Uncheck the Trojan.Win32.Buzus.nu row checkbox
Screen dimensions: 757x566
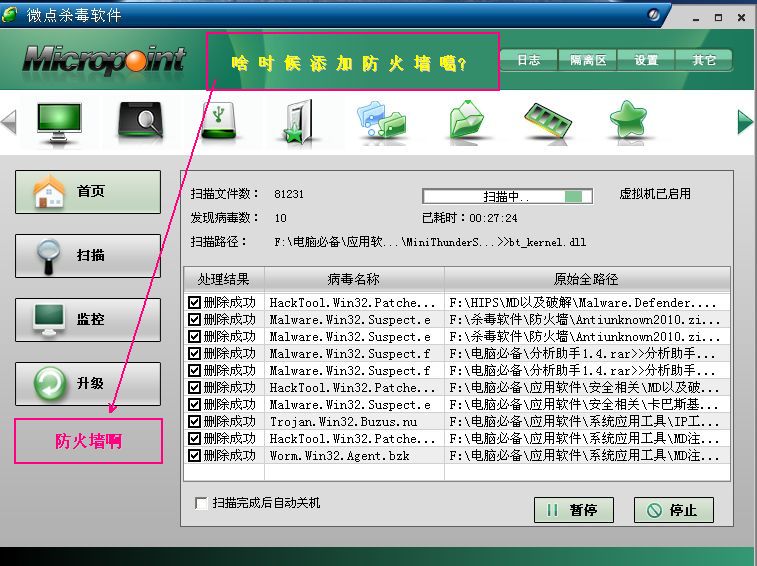click(194, 422)
